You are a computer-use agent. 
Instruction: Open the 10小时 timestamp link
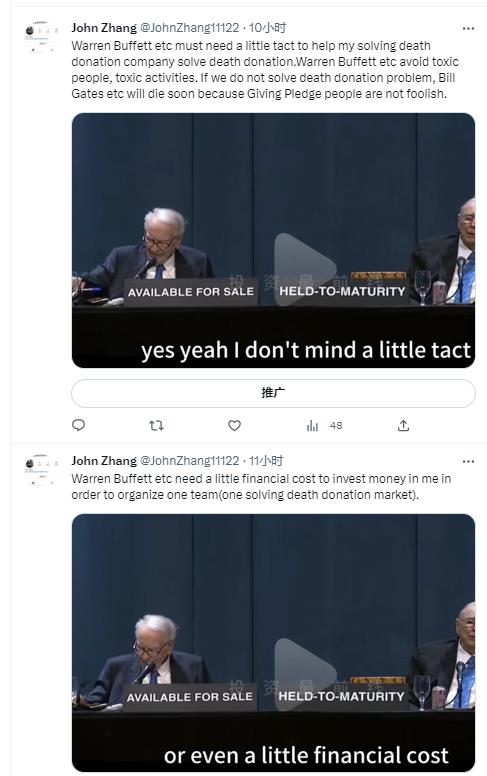tap(267, 28)
